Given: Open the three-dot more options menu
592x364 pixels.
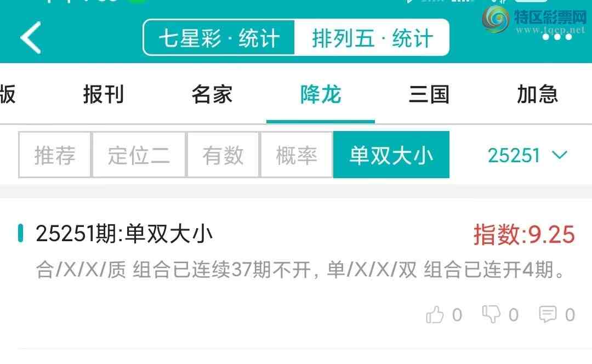Looking at the screenshot, I should coord(557,37).
